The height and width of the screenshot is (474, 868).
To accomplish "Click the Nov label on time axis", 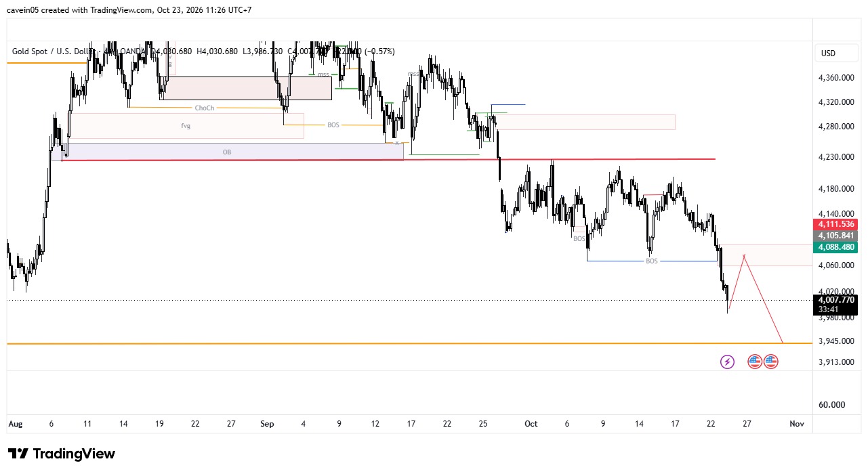I will point(797,424).
